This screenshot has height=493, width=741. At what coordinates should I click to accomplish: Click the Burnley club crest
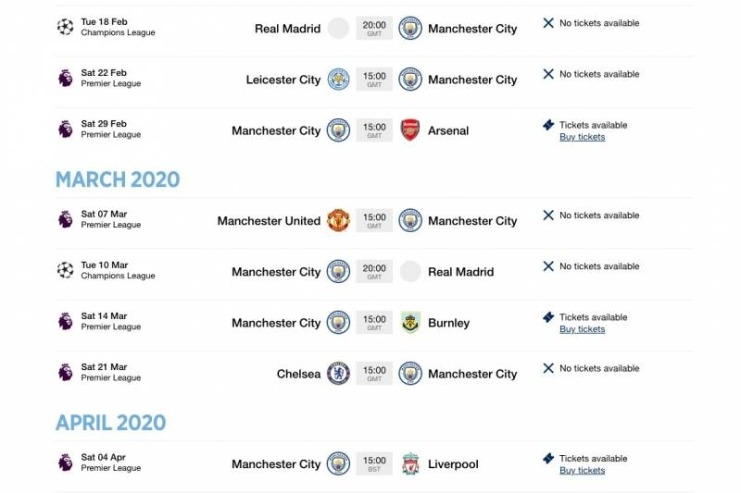click(410, 323)
